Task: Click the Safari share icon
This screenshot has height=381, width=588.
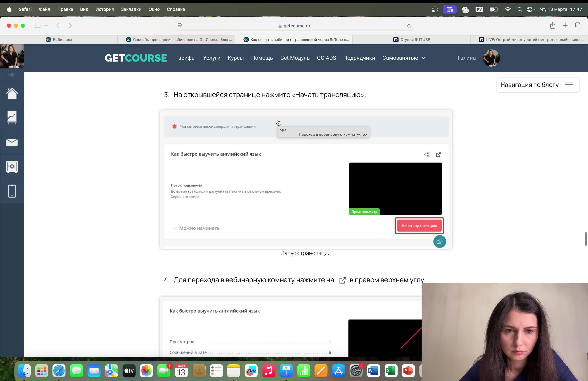Action: pos(553,25)
